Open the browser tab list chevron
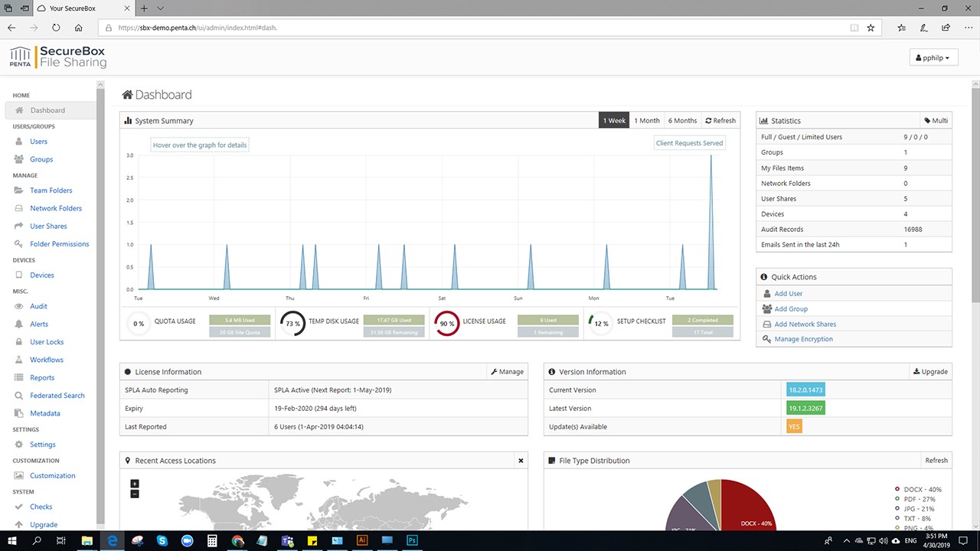 [160, 8]
